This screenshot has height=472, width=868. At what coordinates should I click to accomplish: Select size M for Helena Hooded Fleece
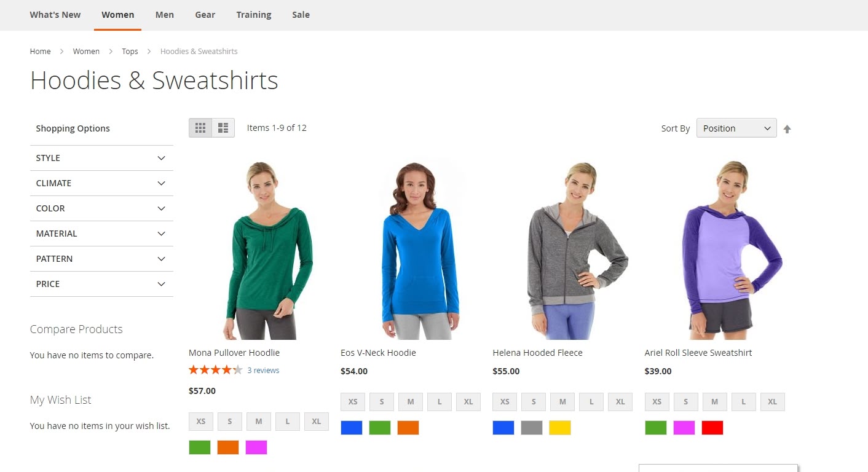pyautogui.click(x=562, y=402)
